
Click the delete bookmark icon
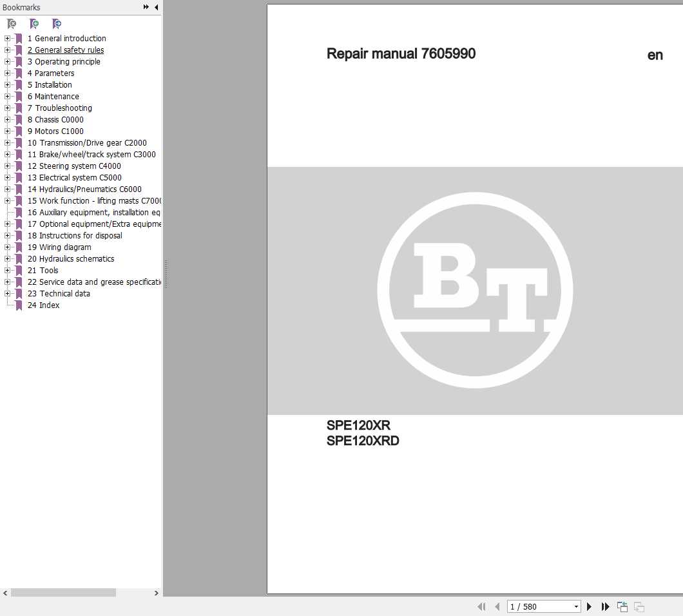click(x=12, y=24)
